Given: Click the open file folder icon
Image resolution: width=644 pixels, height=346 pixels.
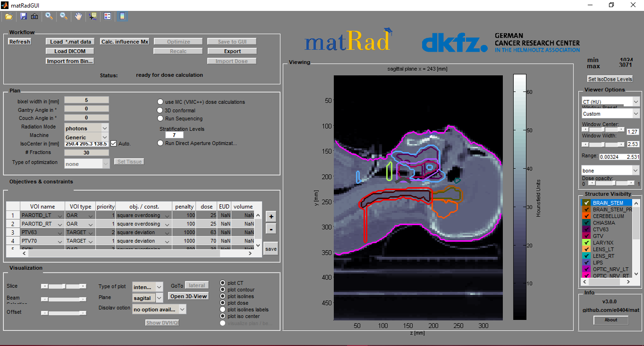Looking at the screenshot, I should point(9,17).
